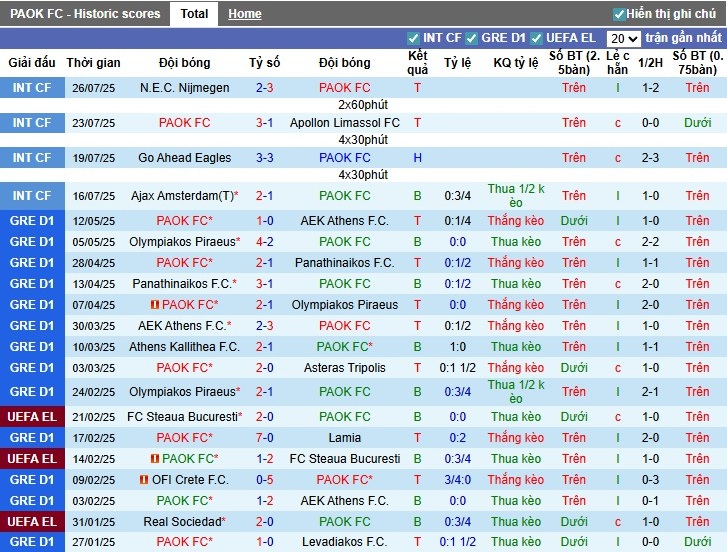Viewport: 727px width, 552px height.
Task: Open the Home tab
Action: 244,14
